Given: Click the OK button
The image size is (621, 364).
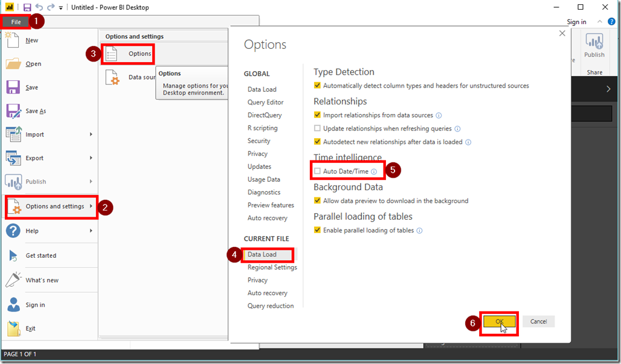Looking at the screenshot, I should point(500,322).
